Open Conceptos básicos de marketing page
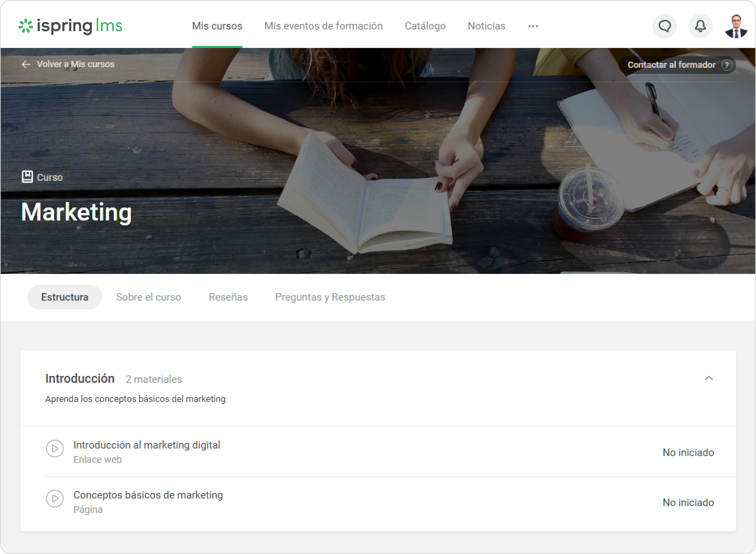This screenshot has height=554, width=756. [x=148, y=495]
